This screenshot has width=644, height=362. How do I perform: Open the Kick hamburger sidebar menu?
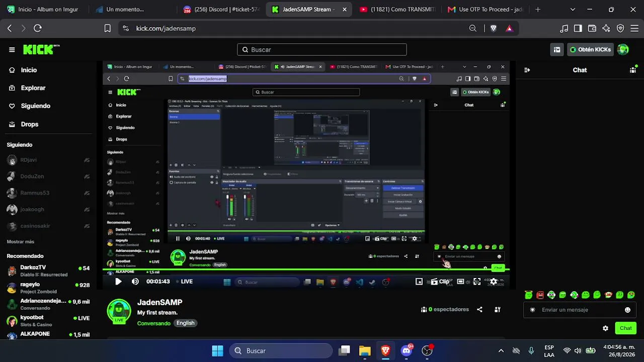point(12,50)
